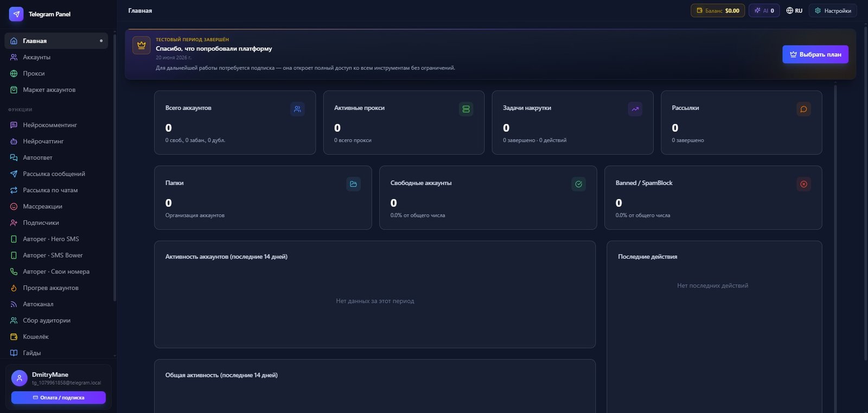Click the globe icon next to RU
The height and width of the screenshot is (413, 868).
790,10
